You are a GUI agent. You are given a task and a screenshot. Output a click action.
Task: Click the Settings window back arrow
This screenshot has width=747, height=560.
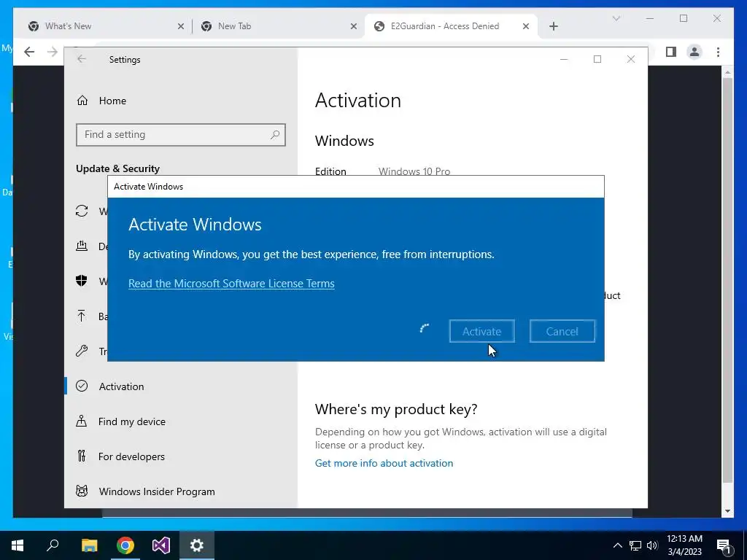[82, 59]
